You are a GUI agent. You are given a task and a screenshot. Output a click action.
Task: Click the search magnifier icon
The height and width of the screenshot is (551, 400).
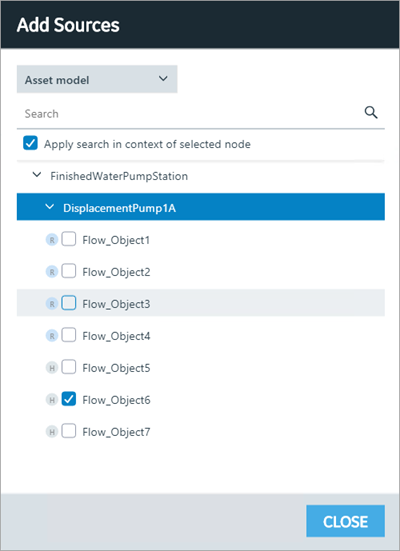(x=371, y=113)
